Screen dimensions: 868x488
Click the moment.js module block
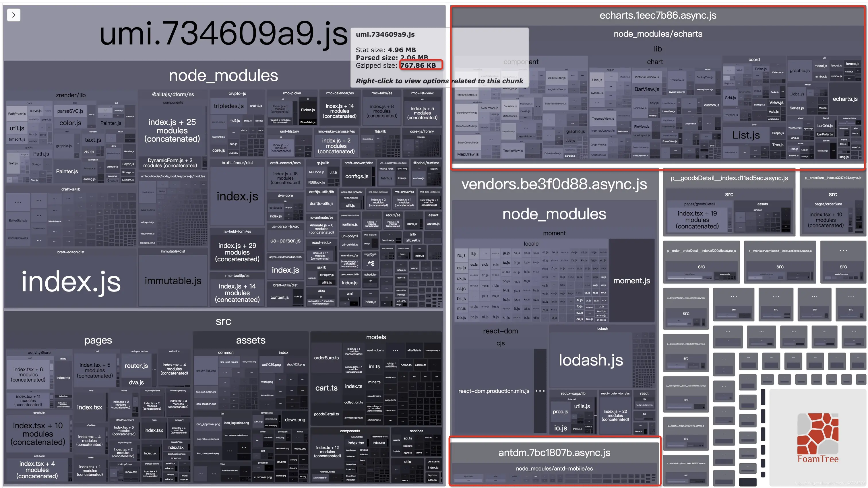(x=631, y=281)
